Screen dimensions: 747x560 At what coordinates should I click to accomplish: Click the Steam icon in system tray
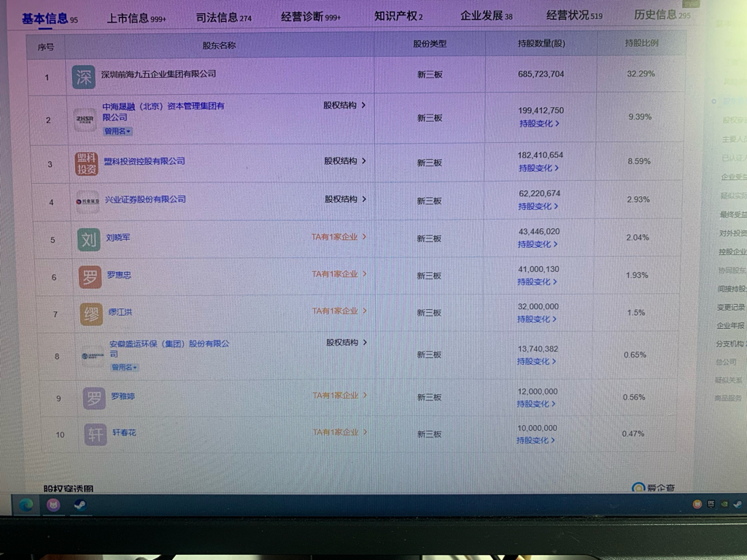pyautogui.click(x=737, y=505)
